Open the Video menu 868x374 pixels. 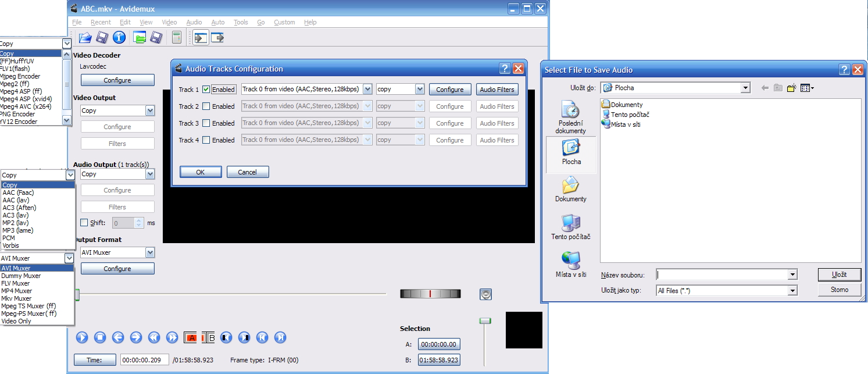[169, 22]
